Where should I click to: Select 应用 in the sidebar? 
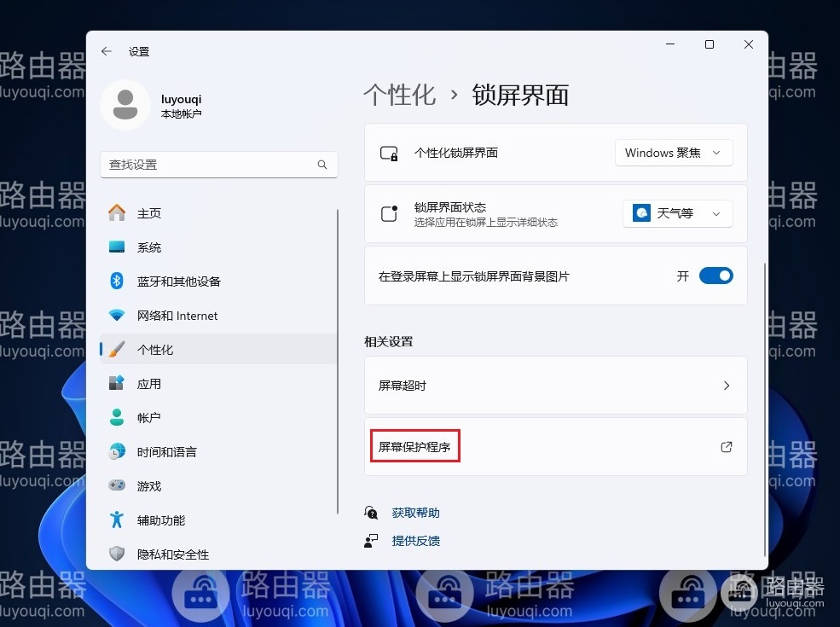218,383
